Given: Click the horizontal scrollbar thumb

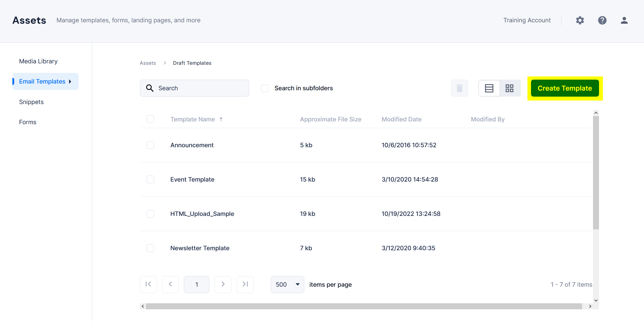Looking at the screenshot, I should [x=364, y=306].
